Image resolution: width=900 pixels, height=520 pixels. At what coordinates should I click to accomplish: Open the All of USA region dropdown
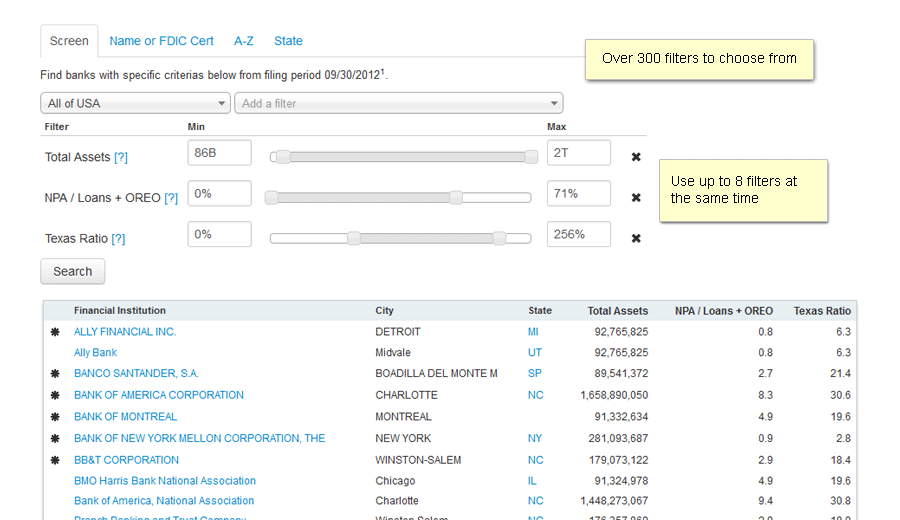point(136,103)
